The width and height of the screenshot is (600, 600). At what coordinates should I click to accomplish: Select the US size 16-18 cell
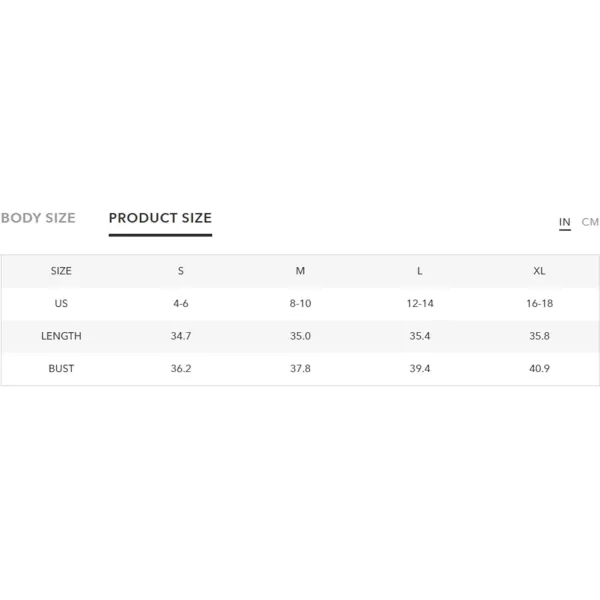539,303
